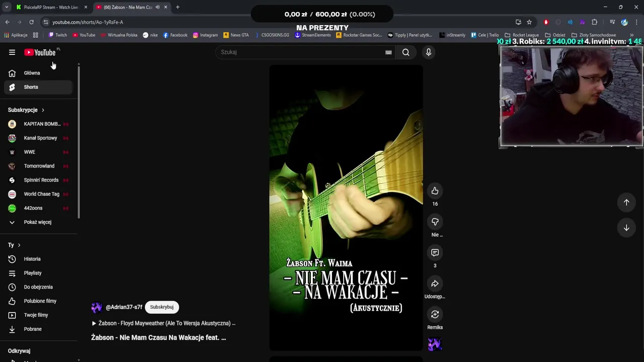644x362 pixels.
Task: Go to previous short with up arrow
Action: tap(626, 202)
